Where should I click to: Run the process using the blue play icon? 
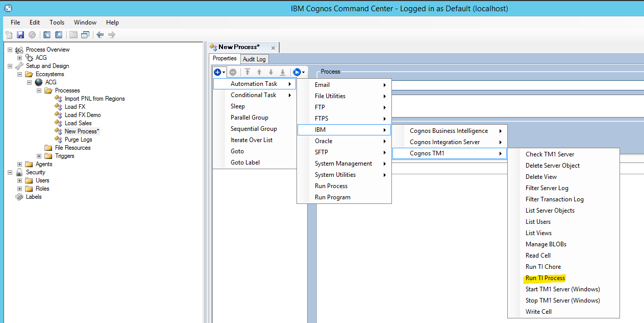(x=298, y=72)
